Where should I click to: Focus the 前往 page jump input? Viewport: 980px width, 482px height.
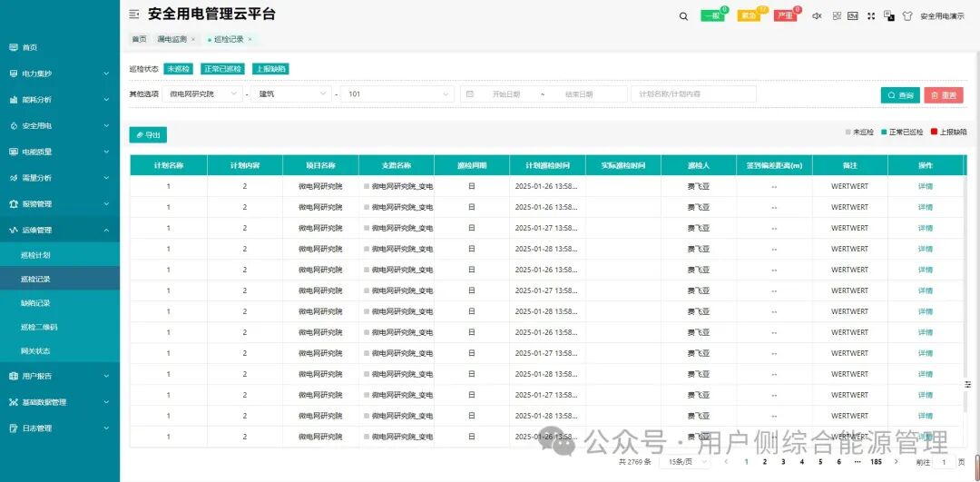coord(944,462)
